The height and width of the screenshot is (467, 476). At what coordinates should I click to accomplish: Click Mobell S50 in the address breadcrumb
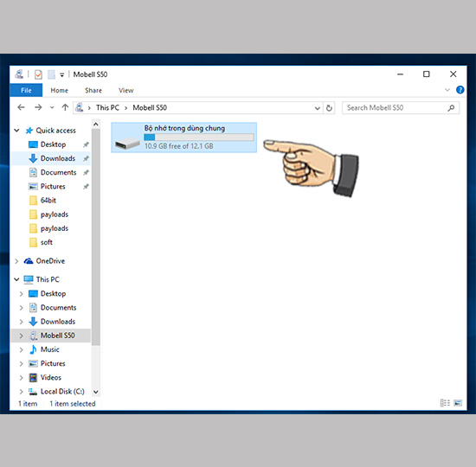click(150, 108)
